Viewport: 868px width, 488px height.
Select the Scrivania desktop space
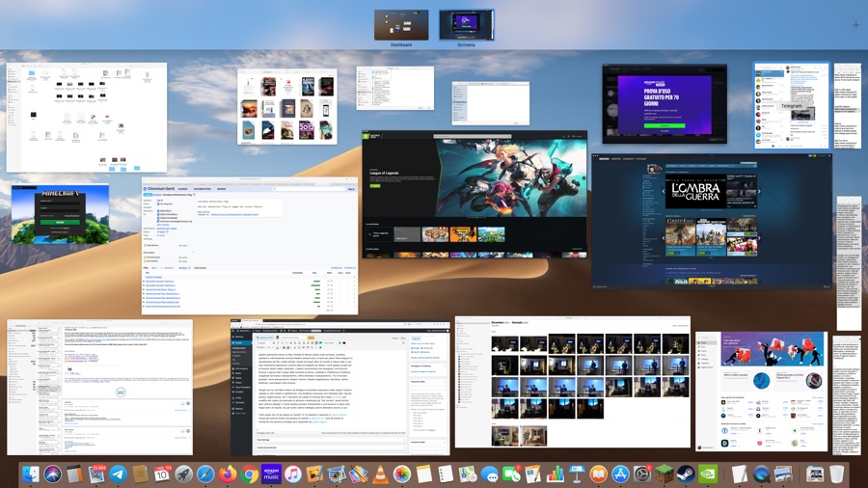point(466,26)
